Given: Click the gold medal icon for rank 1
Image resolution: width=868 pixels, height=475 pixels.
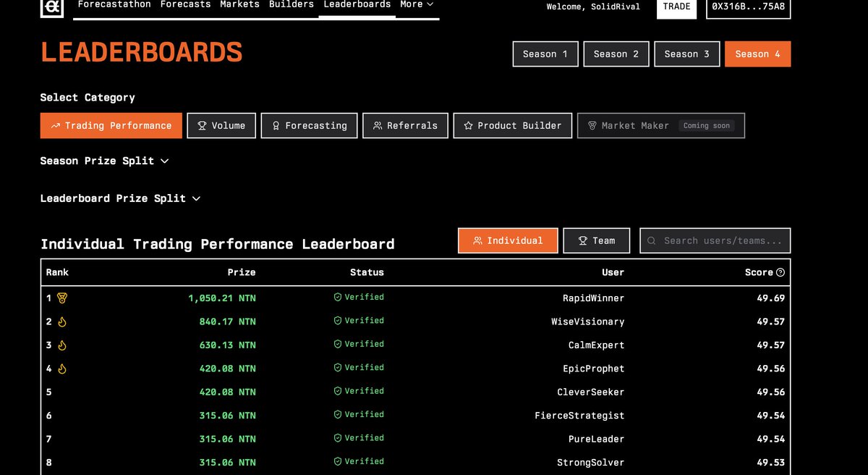Looking at the screenshot, I should [62, 298].
